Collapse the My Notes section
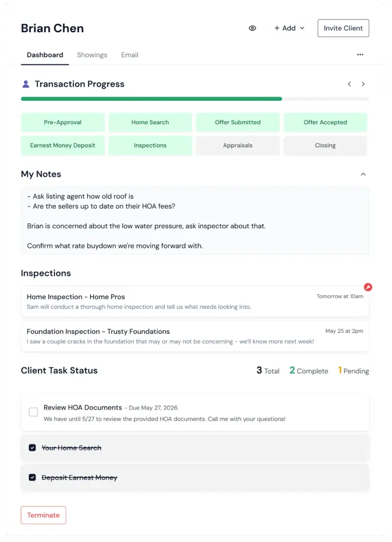This screenshot has width=392, height=542. click(363, 174)
